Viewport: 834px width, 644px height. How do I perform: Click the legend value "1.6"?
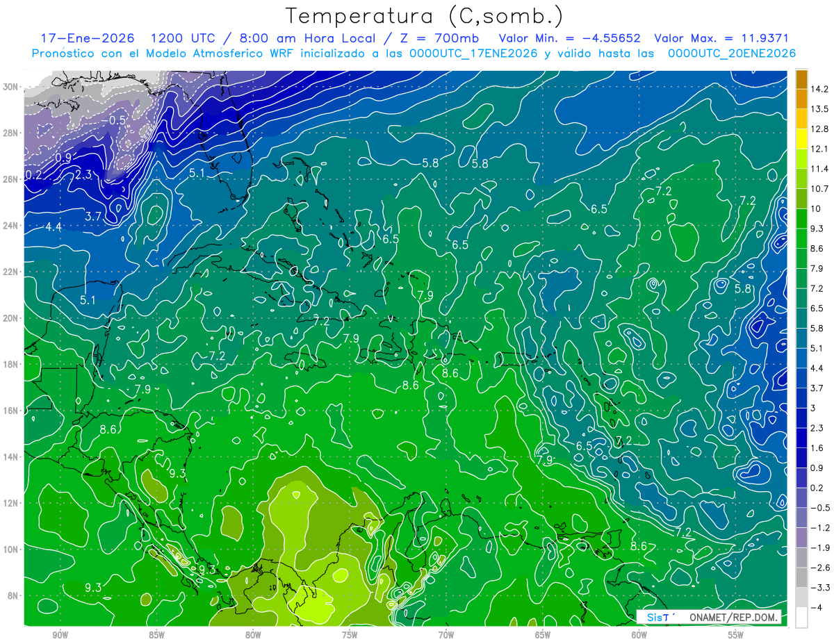(x=817, y=448)
